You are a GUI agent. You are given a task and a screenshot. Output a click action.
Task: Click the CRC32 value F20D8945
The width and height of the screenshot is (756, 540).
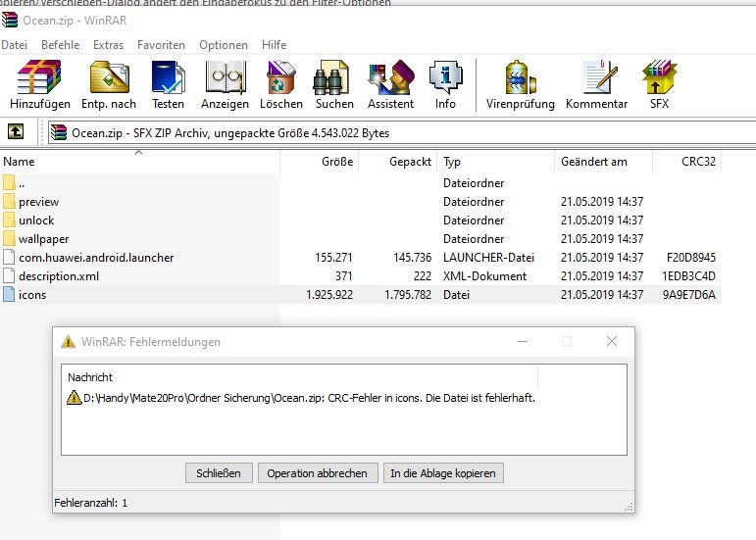691,257
